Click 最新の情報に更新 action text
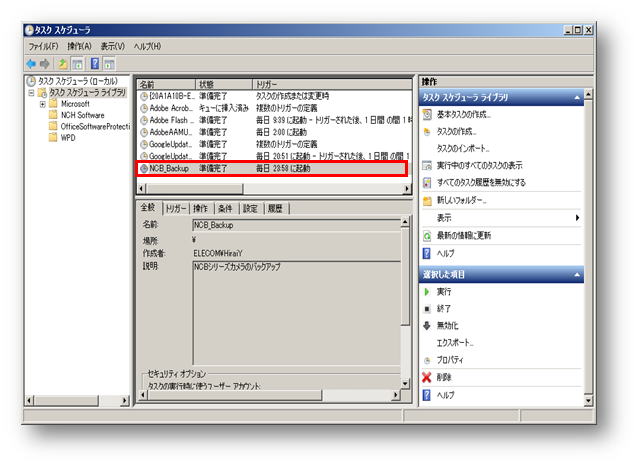 coord(464,236)
